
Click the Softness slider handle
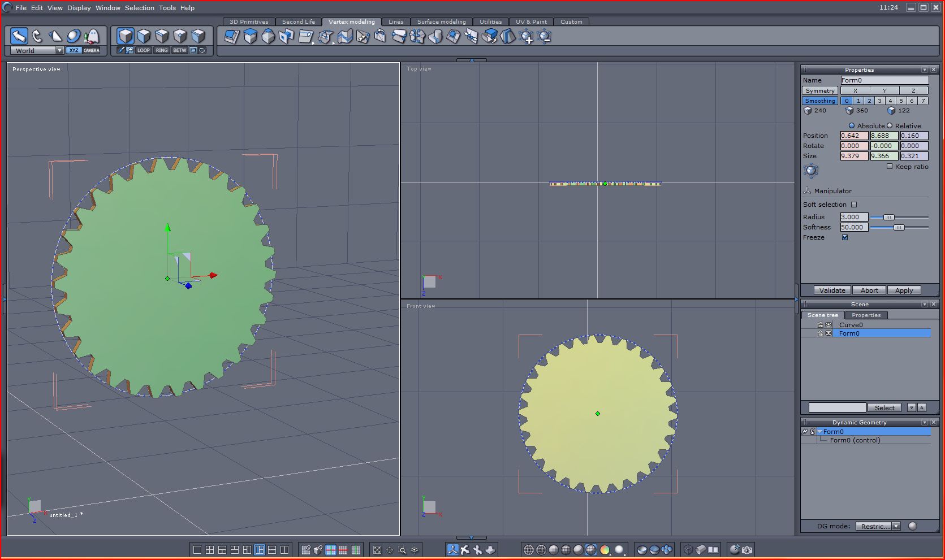(x=899, y=227)
